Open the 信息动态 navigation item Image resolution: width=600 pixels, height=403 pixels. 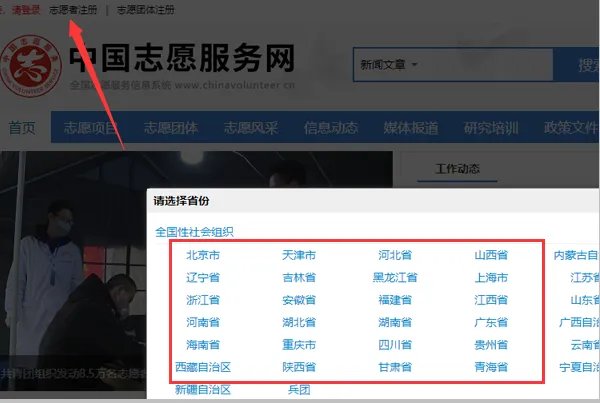[x=331, y=128]
